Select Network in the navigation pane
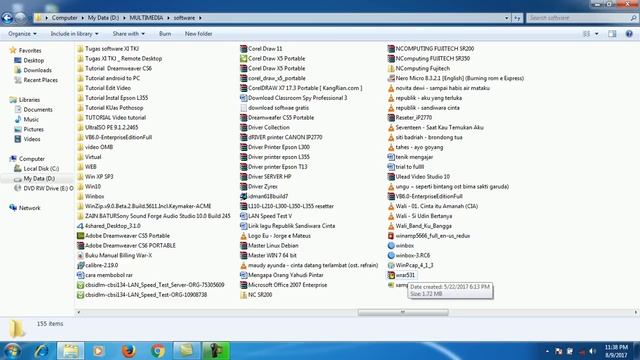 click(29, 208)
